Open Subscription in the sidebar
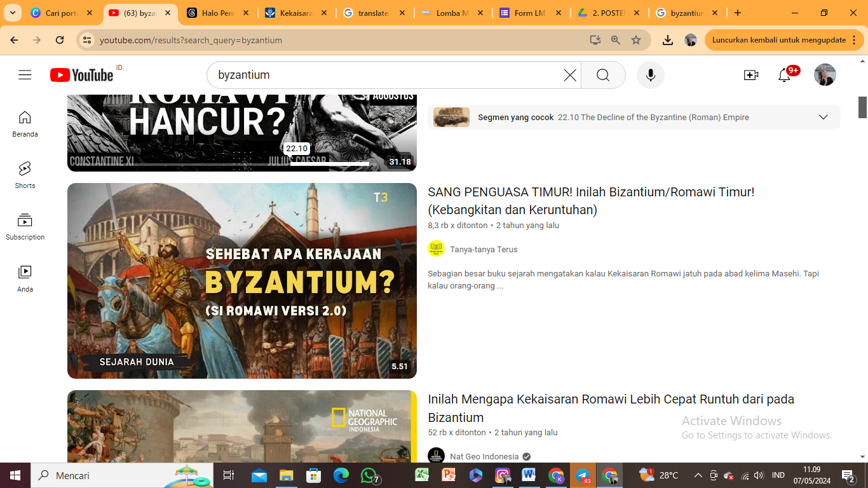This screenshot has width=868, height=488. click(25, 227)
